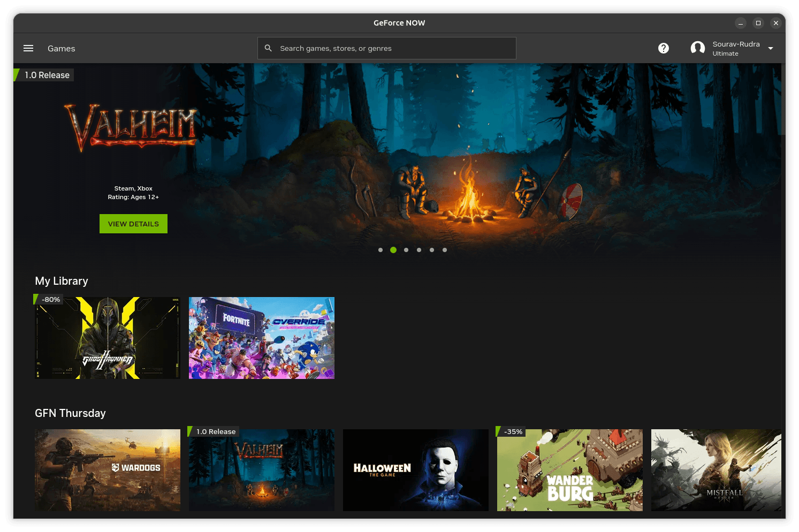
Task: Open the Wardogs game tile
Action: (x=108, y=470)
